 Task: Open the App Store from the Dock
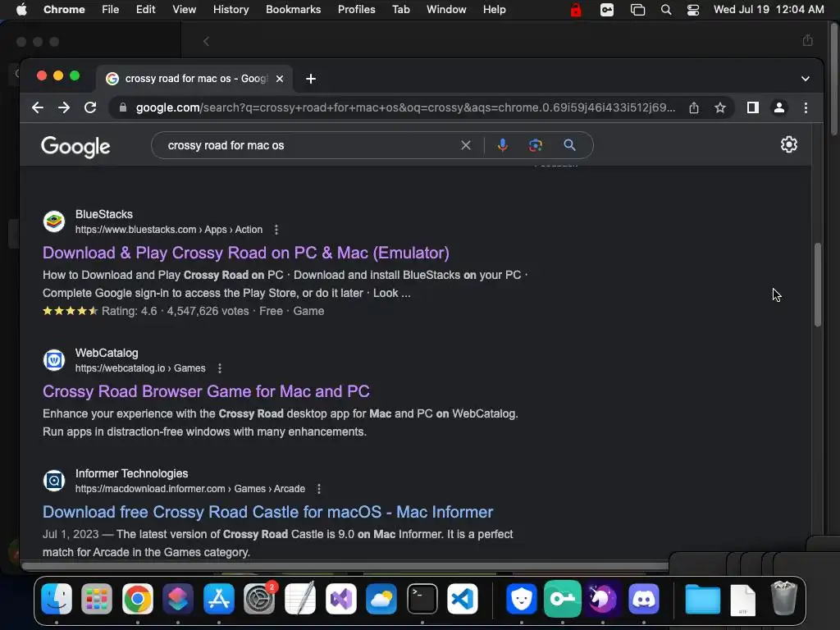219,598
